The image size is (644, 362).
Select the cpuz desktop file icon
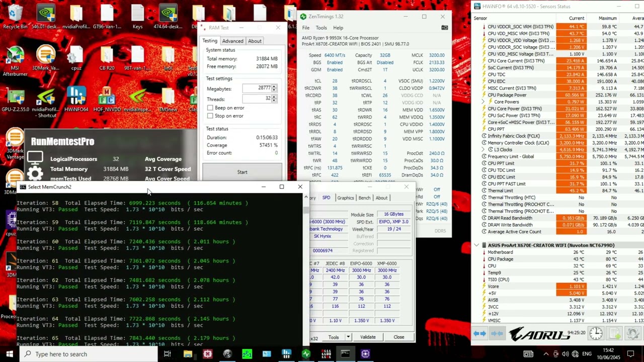point(76,58)
